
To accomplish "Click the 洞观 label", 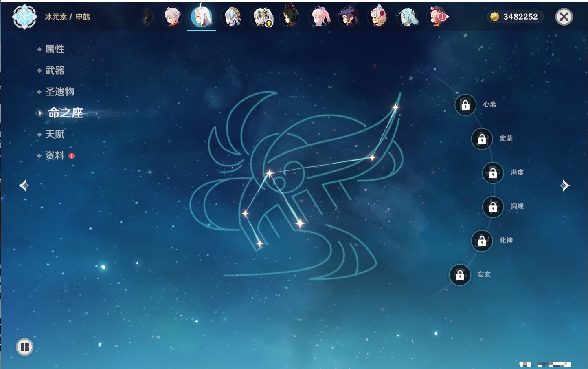I will tap(517, 206).
